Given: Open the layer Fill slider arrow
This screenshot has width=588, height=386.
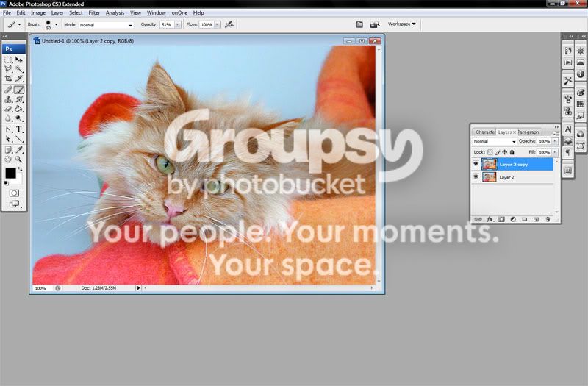Looking at the screenshot, I should [x=555, y=152].
